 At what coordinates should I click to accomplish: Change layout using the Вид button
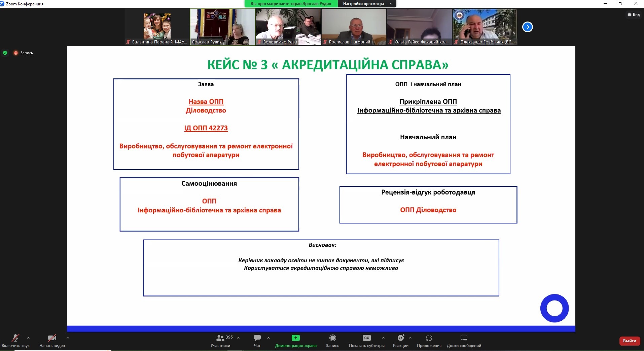(x=634, y=14)
